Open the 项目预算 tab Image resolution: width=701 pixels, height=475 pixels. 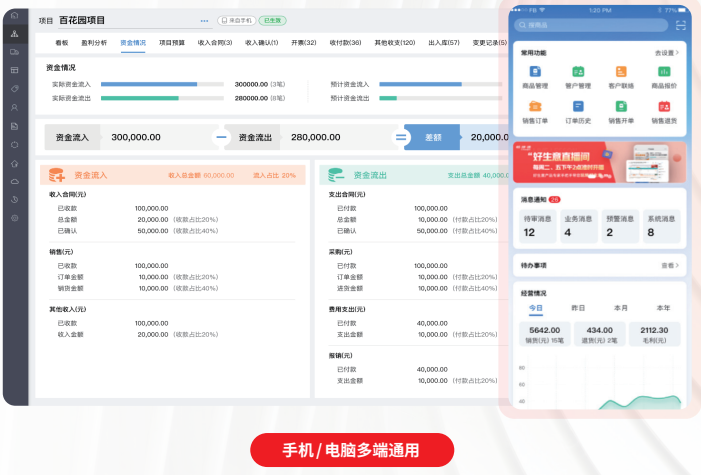[172, 43]
